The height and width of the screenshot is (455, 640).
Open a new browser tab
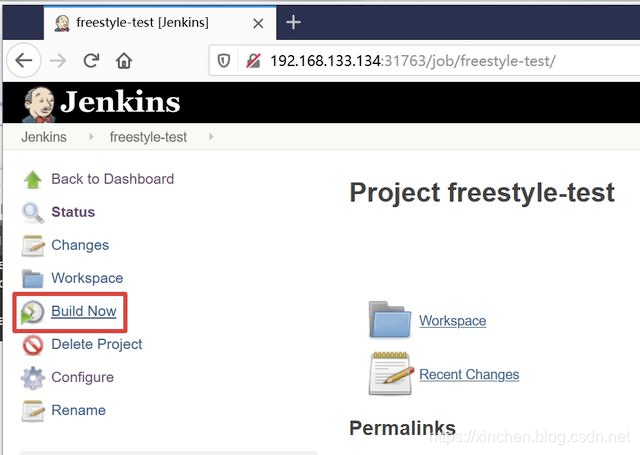point(293,22)
